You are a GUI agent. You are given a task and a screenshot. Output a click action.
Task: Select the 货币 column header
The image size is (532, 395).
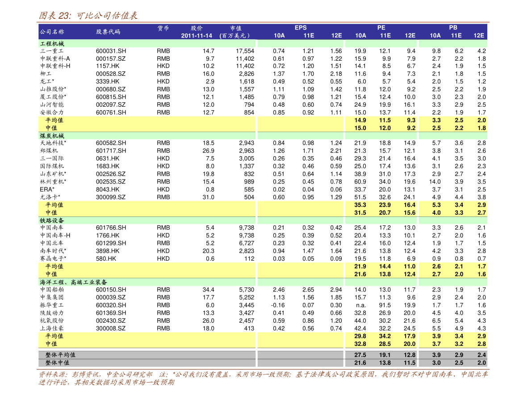[163, 28]
